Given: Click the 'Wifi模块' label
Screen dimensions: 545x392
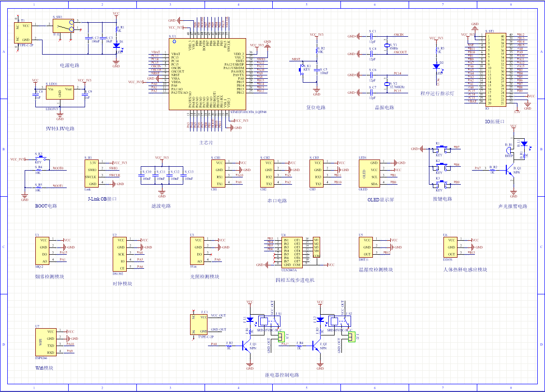Looking at the screenshot, I should [x=44, y=368].
